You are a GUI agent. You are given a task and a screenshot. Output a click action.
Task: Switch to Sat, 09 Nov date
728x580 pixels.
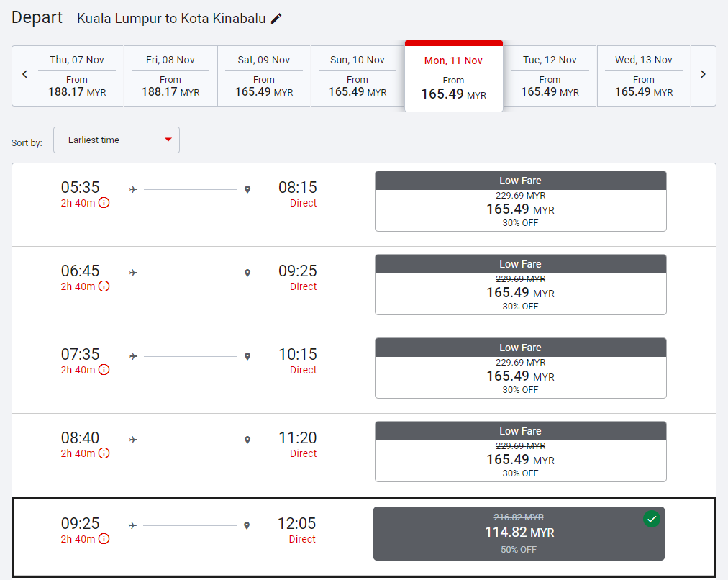click(x=264, y=76)
